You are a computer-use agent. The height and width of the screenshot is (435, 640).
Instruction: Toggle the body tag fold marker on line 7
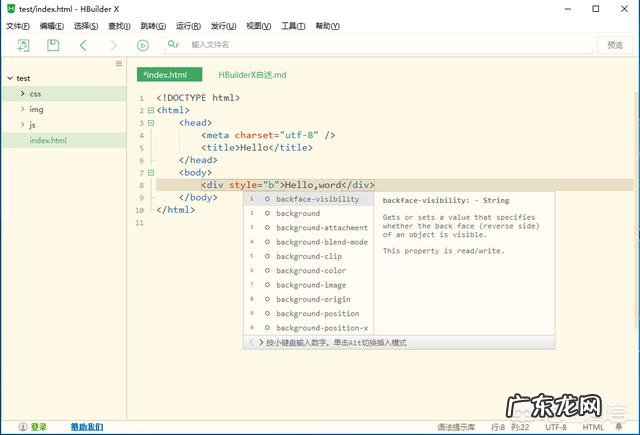151,172
